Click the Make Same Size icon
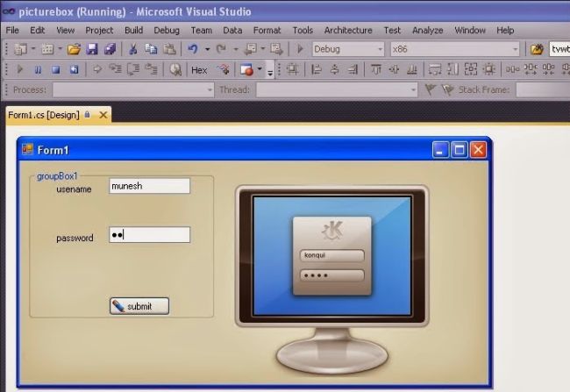 coord(471,69)
